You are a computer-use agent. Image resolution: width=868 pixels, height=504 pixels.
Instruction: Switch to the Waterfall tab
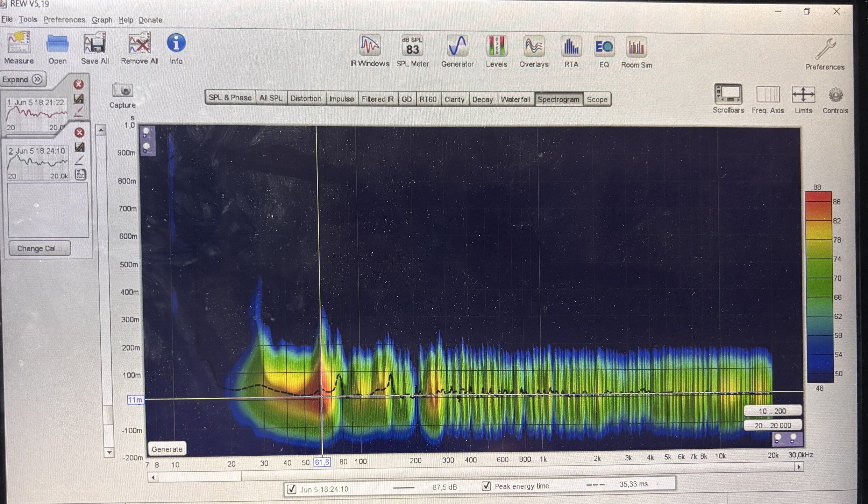click(x=515, y=99)
